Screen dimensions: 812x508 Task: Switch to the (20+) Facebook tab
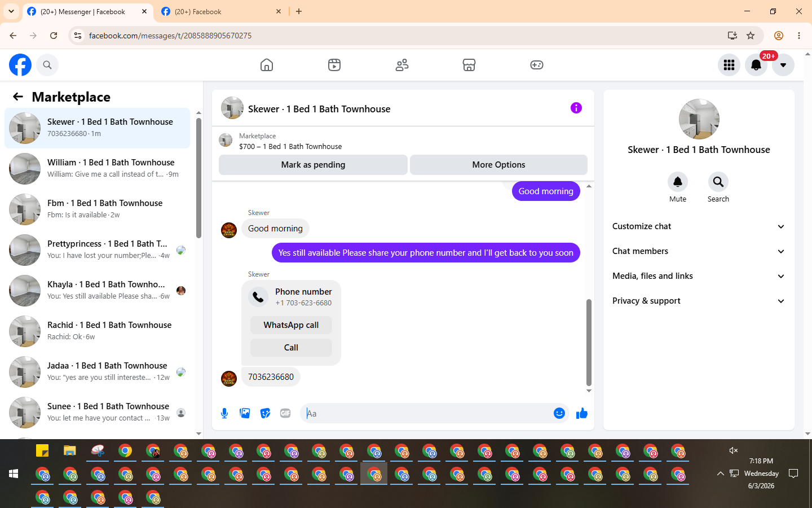click(220, 11)
